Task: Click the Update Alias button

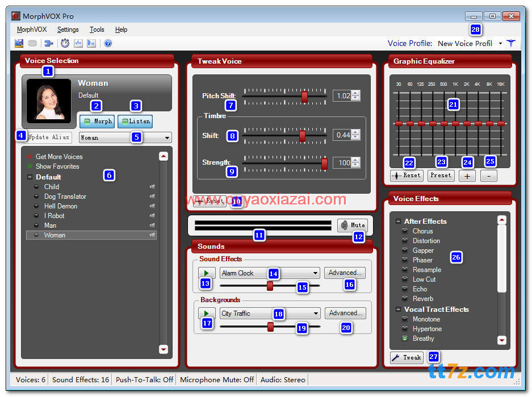Action: 49,137
